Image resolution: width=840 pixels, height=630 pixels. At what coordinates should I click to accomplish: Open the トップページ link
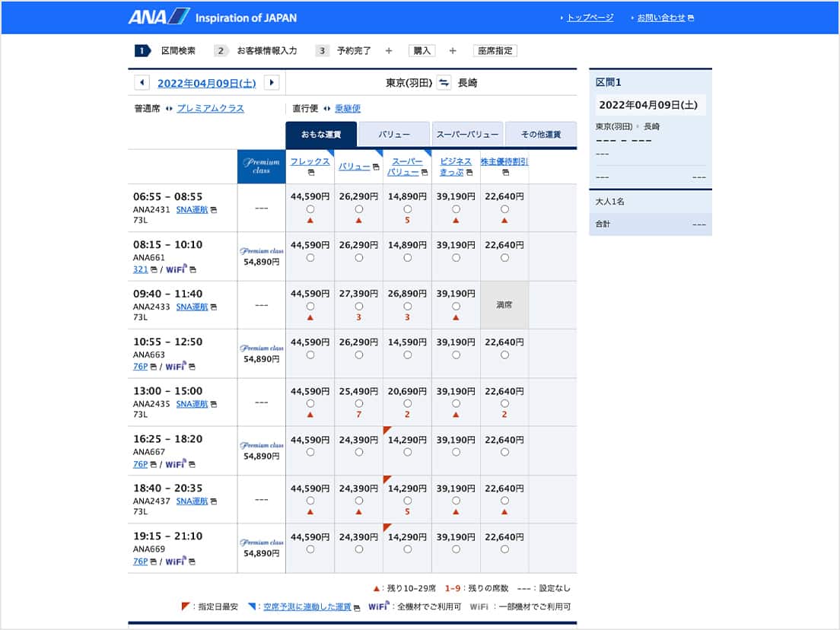tap(590, 17)
